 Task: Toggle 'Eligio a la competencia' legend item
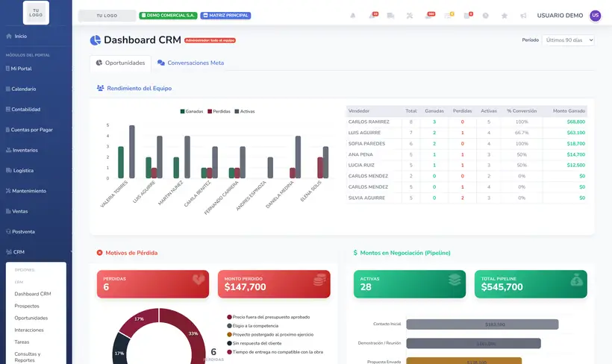[x=253, y=326]
